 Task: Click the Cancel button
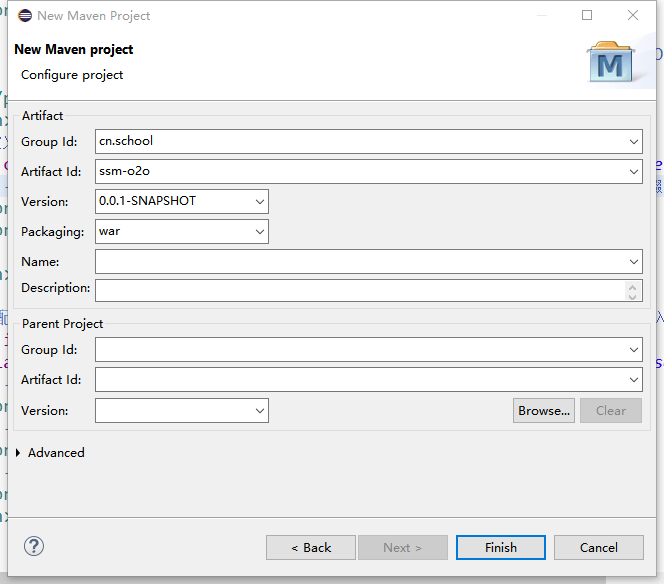pos(599,548)
